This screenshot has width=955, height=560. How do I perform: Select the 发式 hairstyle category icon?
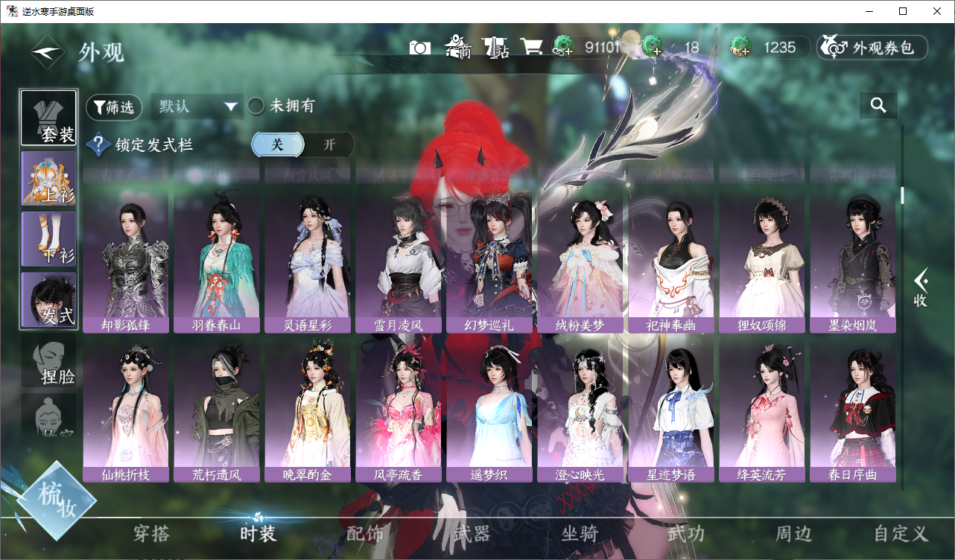point(48,299)
